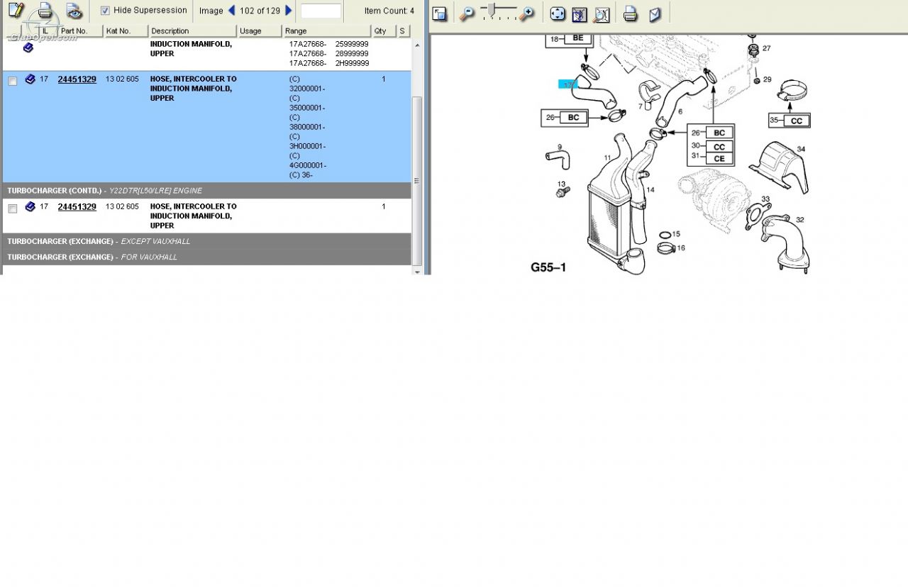Image resolution: width=908 pixels, height=588 pixels.
Task: Click the pan arrows icon
Action: coord(558,13)
